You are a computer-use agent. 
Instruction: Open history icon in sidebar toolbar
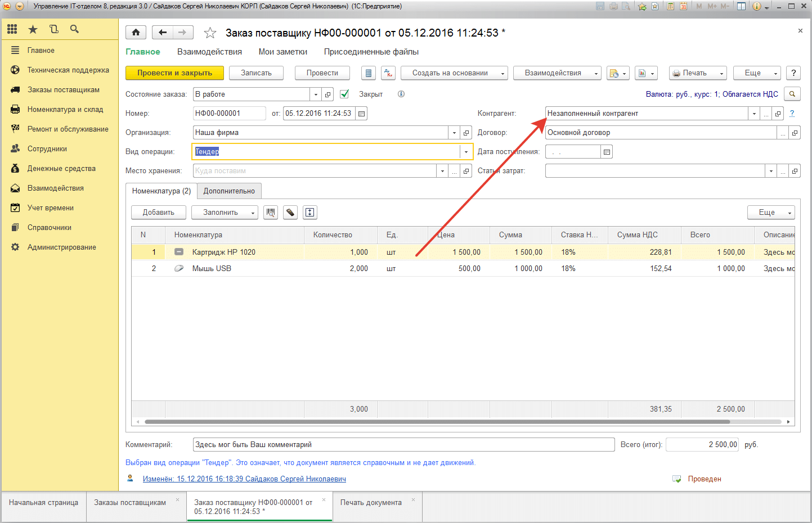(53, 29)
